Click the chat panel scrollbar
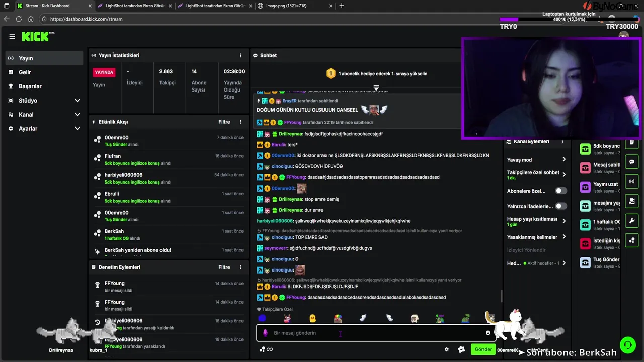Image resolution: width=644 pixels, height=362 pixels. click(501, 297)
